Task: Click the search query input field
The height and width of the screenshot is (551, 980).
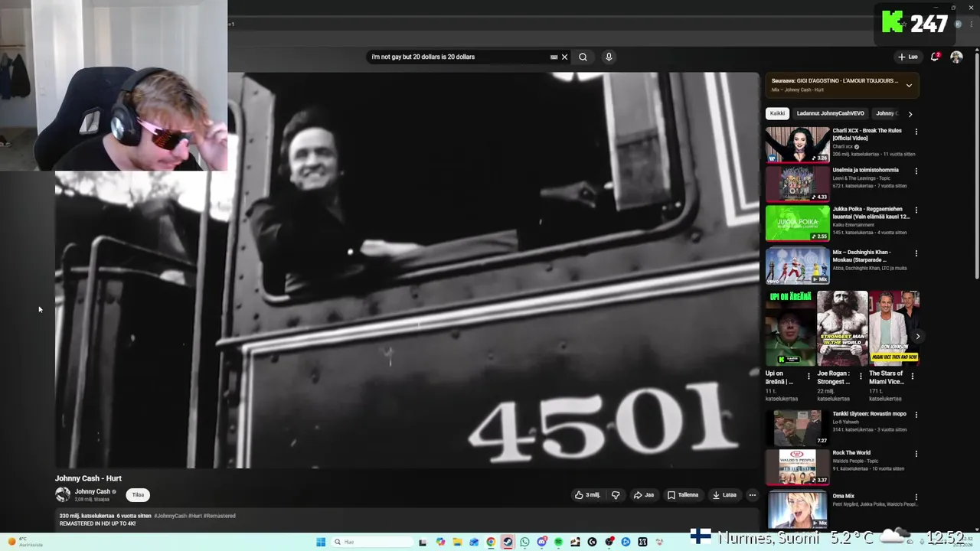Action: [459, 57]
